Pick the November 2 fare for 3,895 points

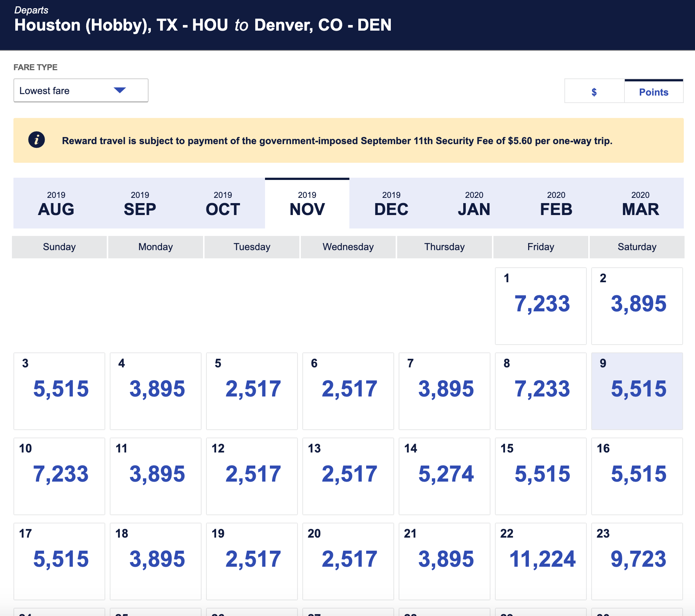pos(637,305)
